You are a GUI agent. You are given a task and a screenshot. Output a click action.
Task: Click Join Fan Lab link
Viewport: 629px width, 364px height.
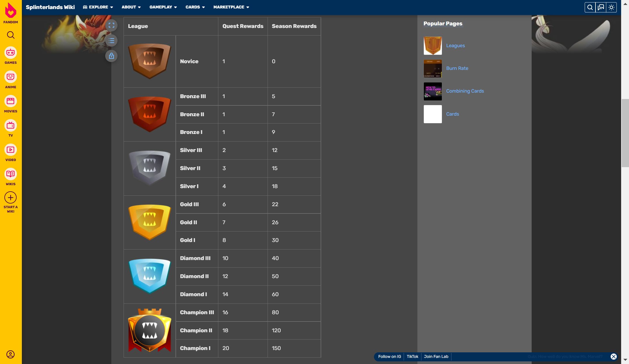[436, 356]
